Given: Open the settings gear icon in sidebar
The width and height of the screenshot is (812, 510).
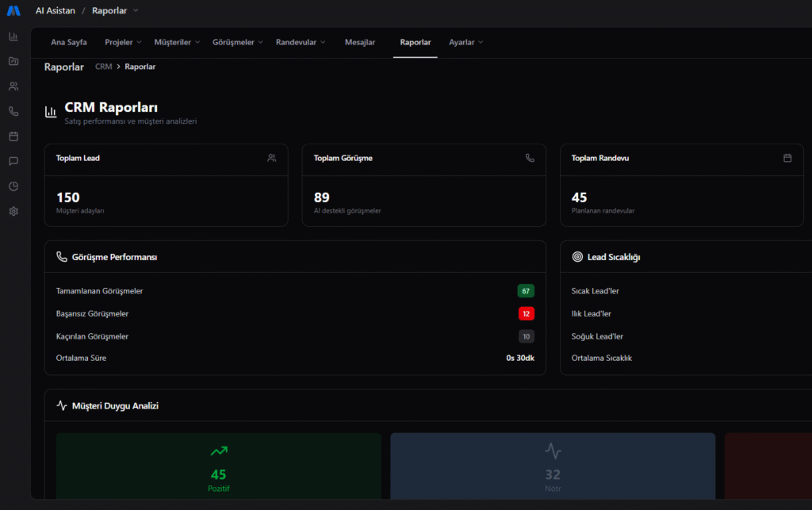Looking at the screenshot, I should (13, 211).
